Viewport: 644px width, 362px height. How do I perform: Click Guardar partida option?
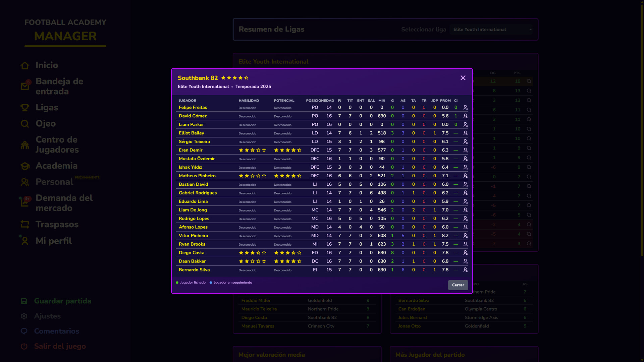(x=62, y=301)
